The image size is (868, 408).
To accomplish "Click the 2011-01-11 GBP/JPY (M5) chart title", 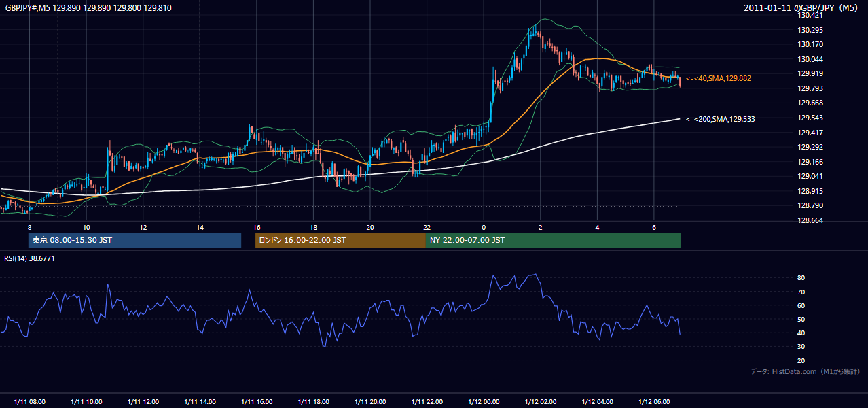I will coord(802,7).
